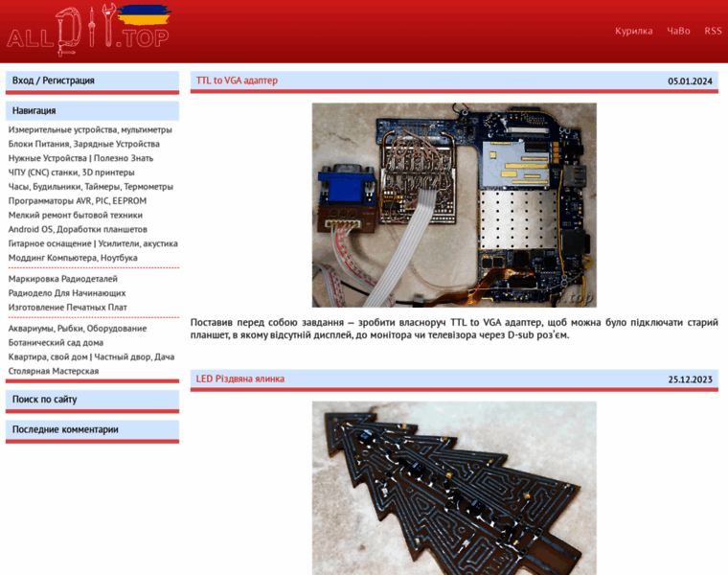Open Android OS, Доработки планшетов

pos(78,229)
